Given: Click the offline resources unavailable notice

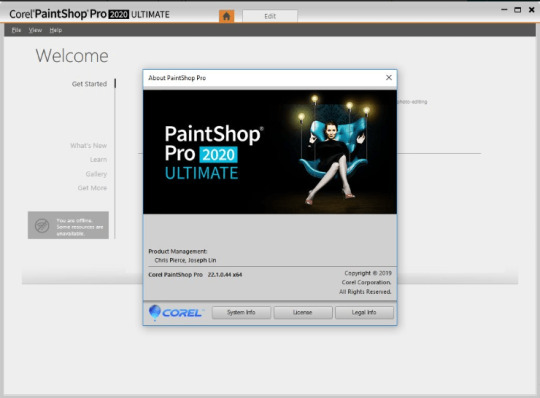Looking at the screenshot, I should 68,225.
